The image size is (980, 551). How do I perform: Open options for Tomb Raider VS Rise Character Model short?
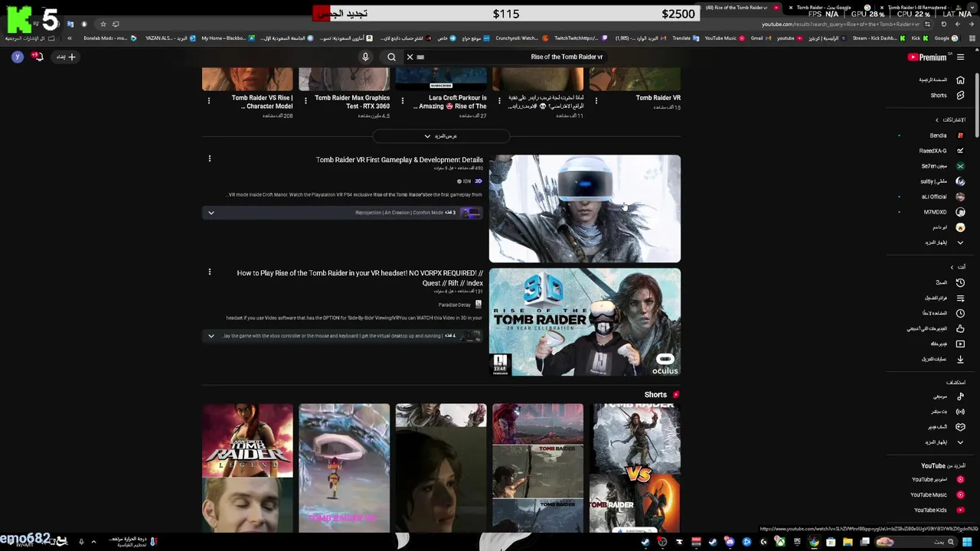point(208,100)
